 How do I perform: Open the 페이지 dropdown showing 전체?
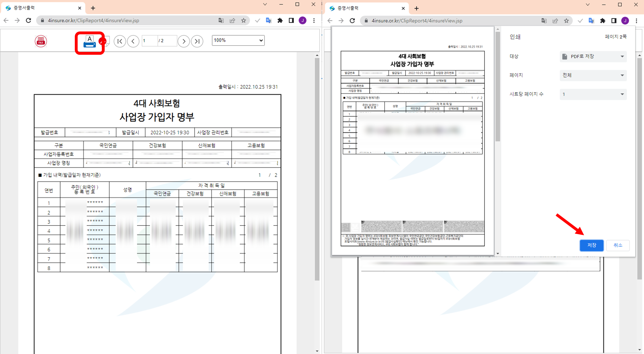pos(593,75)
